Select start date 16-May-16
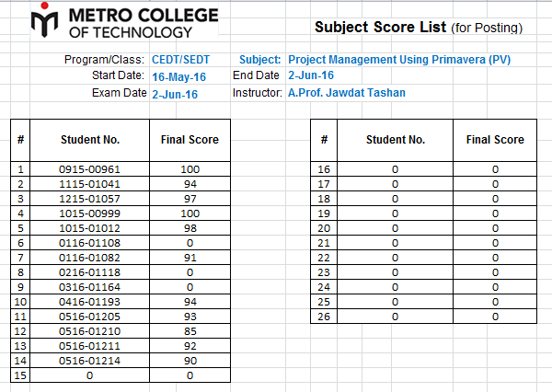 click(x=178, y=76)
